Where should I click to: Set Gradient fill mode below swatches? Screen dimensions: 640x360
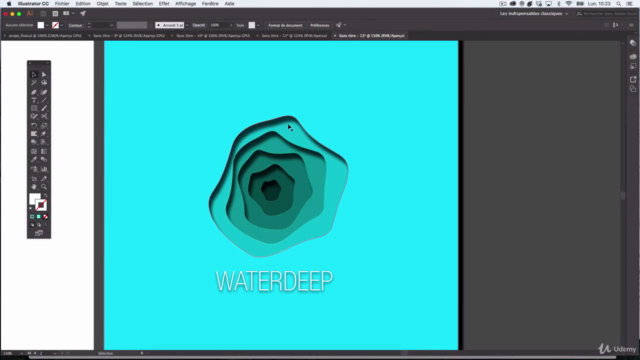[x=39, y=217]
